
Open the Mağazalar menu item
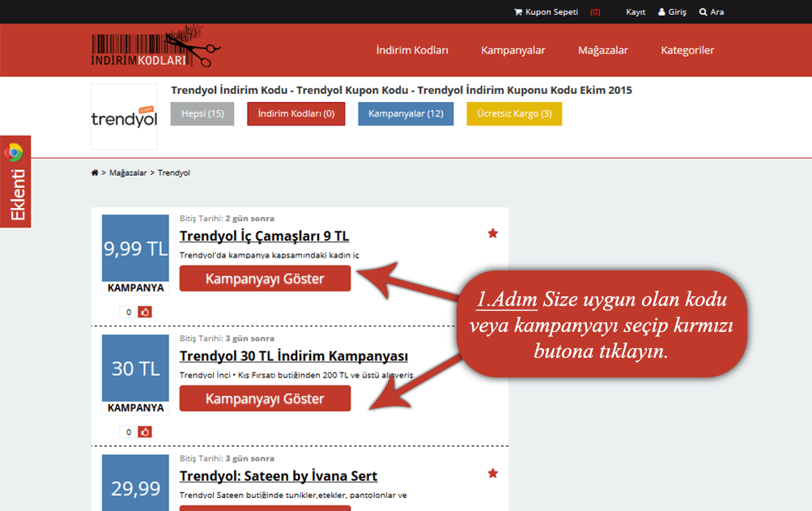(603, 50)
